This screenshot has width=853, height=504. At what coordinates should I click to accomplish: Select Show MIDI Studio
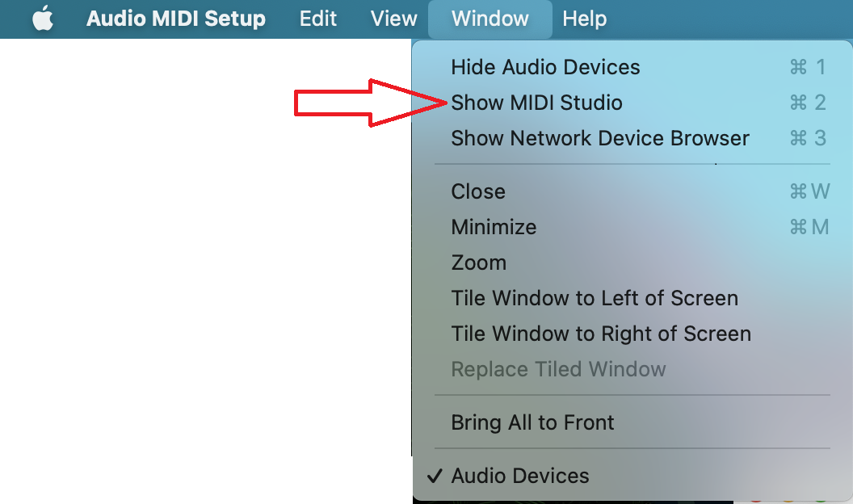tap(632, 103)
